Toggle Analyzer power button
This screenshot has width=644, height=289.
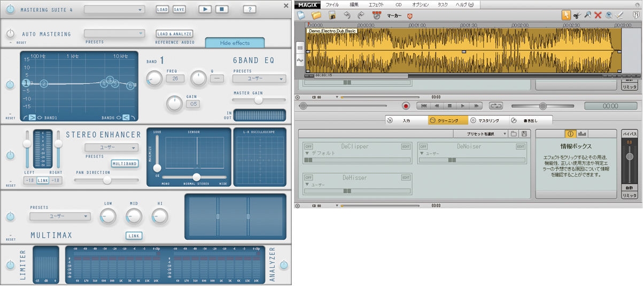(284, 265)
